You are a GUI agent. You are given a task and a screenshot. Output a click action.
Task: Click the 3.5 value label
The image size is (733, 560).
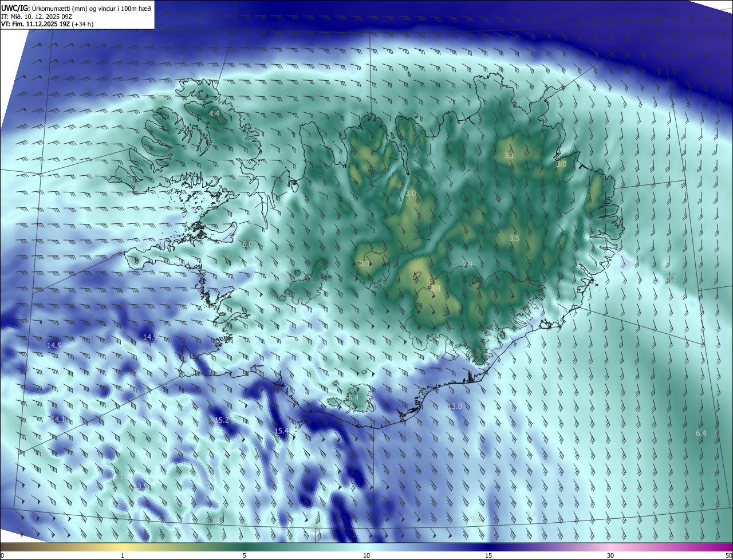pos(514,238)
